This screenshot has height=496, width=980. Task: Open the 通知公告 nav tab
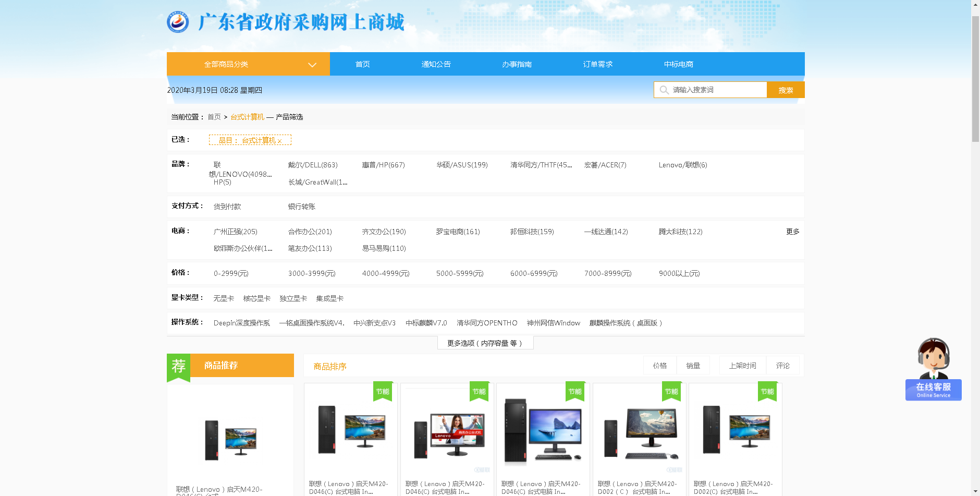pyautogui.click(x=436, y=64)
